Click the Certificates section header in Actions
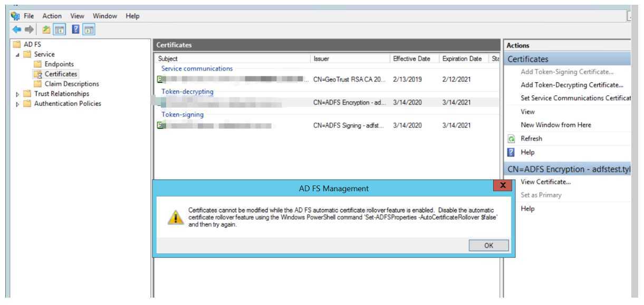Viewport: 644px width, 305px height. point(567,59)
